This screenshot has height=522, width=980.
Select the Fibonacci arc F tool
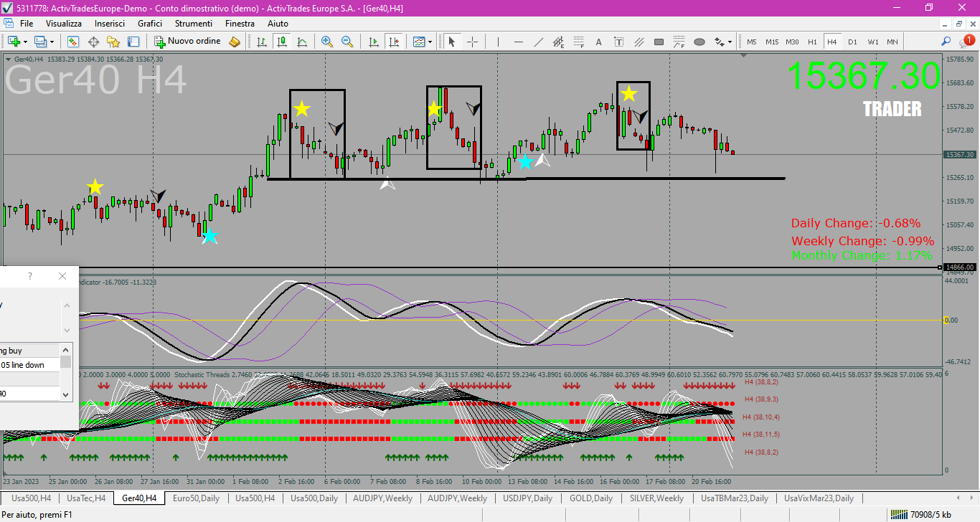click(x=679, y=42)
